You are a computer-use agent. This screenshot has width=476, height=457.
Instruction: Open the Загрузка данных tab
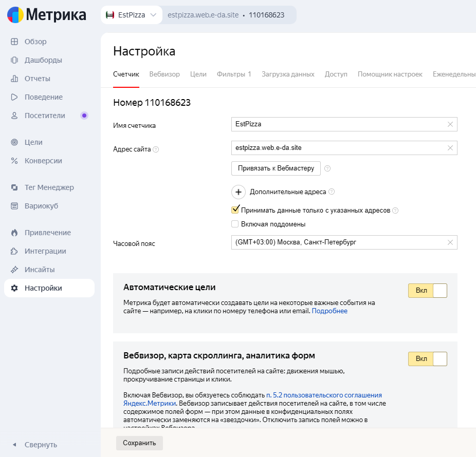point(288,74)
